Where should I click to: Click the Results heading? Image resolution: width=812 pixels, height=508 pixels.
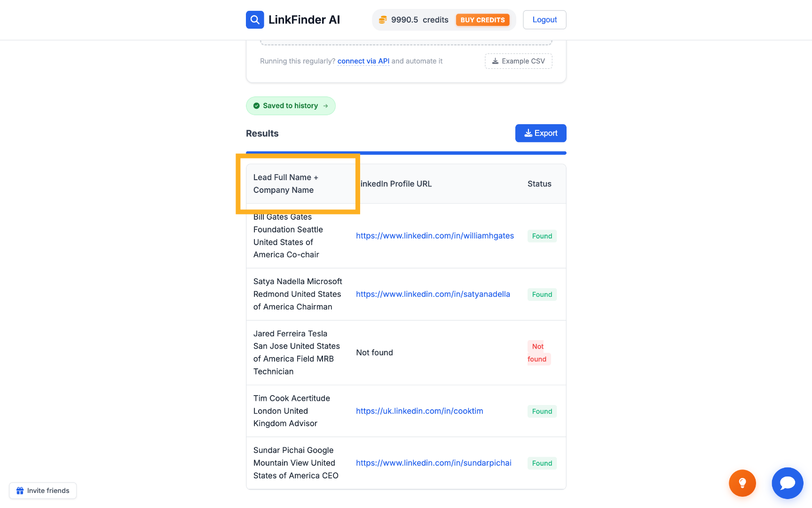(262, 133)
